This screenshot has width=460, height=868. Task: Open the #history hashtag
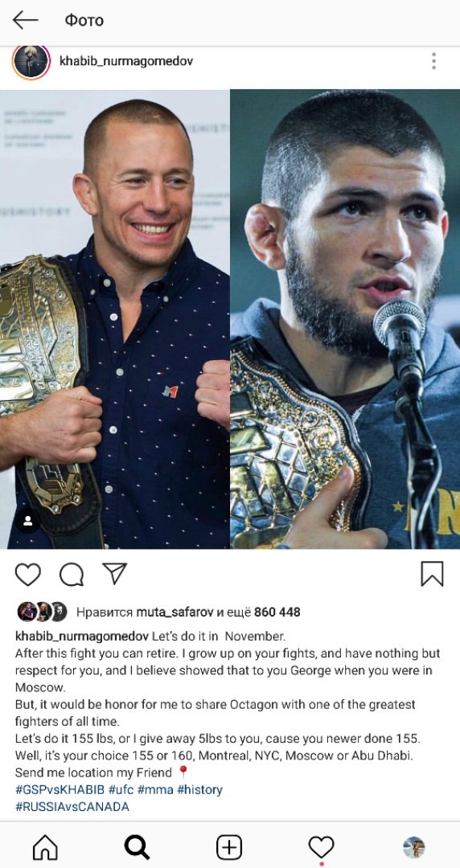tap(199, 789)
